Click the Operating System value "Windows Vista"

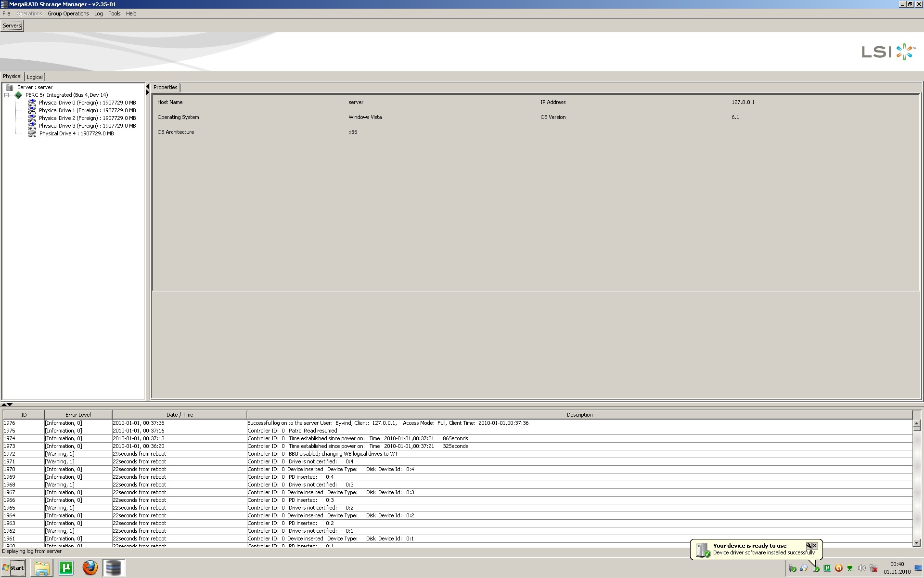[365, 118]
